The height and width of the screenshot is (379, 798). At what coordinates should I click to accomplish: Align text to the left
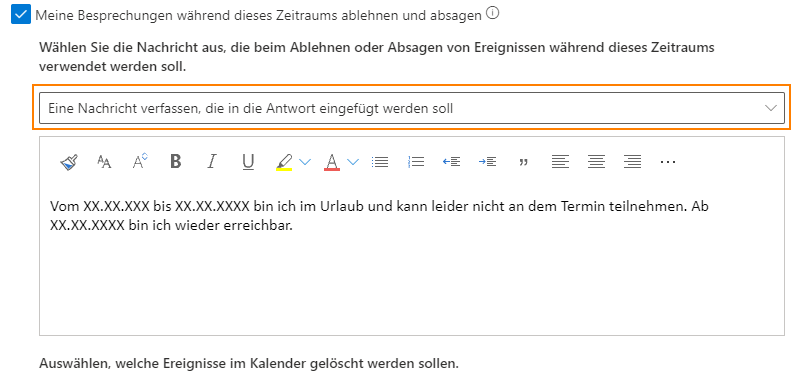560,162
